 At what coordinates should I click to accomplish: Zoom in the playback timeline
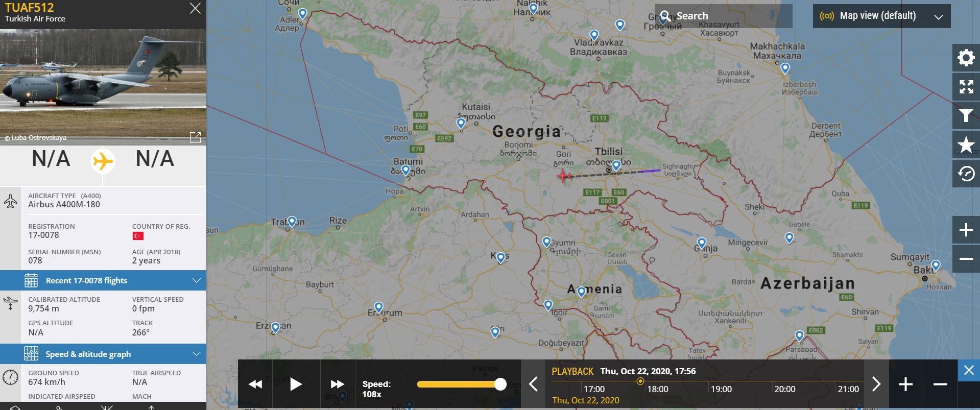coord(905,384)
